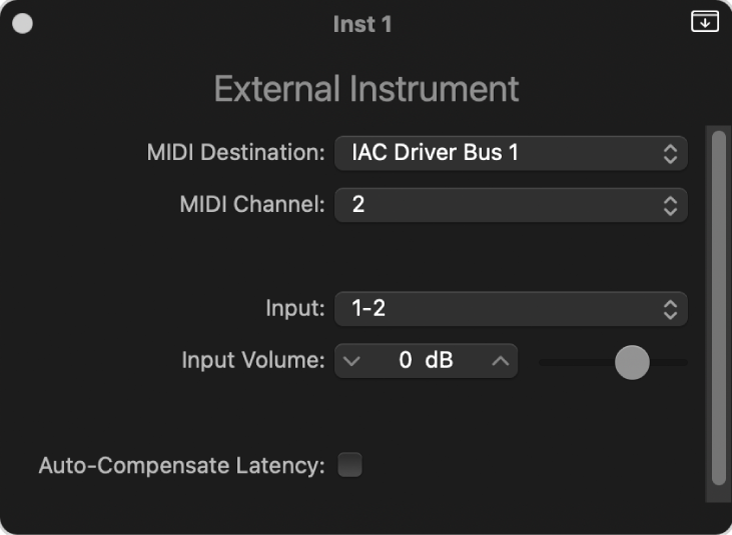Decrease Input Volume with down chevron
Screen dimensions: 732x535
pos(351,361)
